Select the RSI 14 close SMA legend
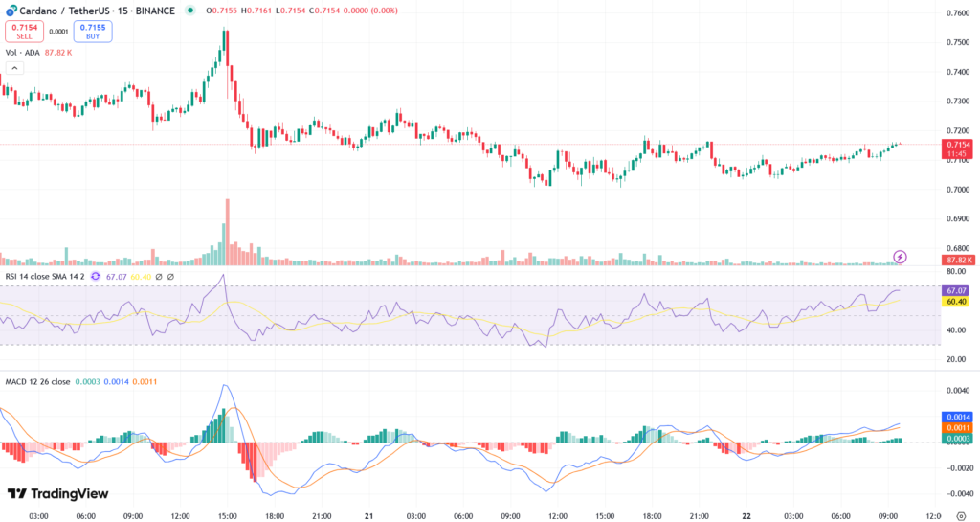This screenshot has height=522, width=980. 45,276
